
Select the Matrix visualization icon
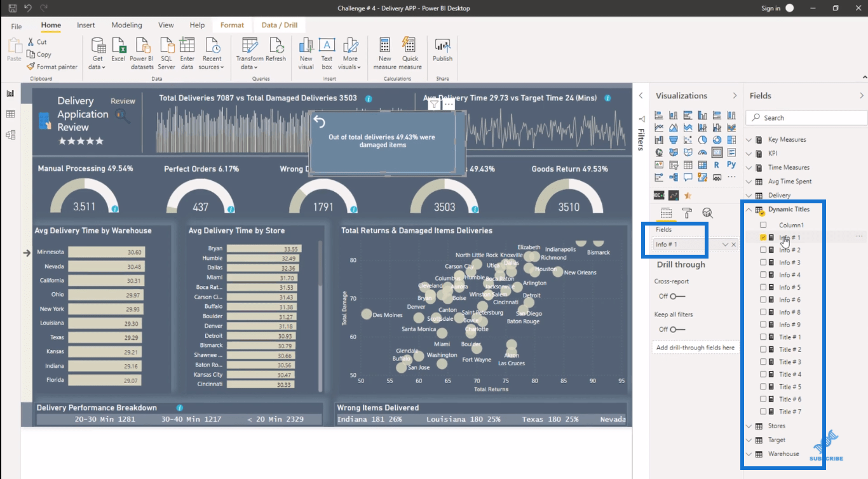click(x=702, y=165)
